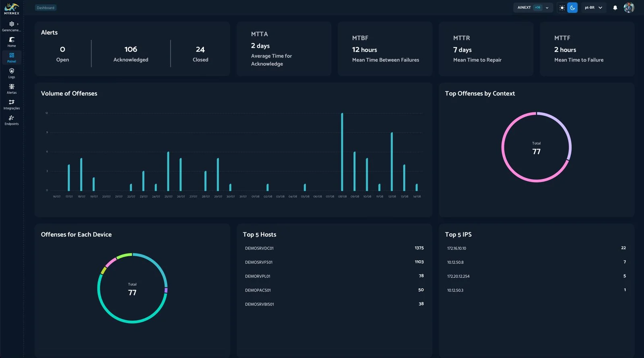
Task: Select the Dashboard breadcrumb tab
Action: point(45,8)
